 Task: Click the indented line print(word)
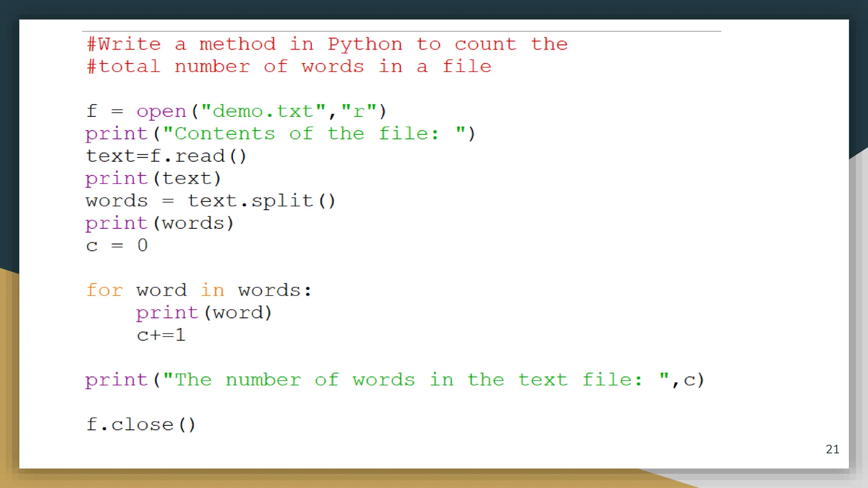click(204, 313)
